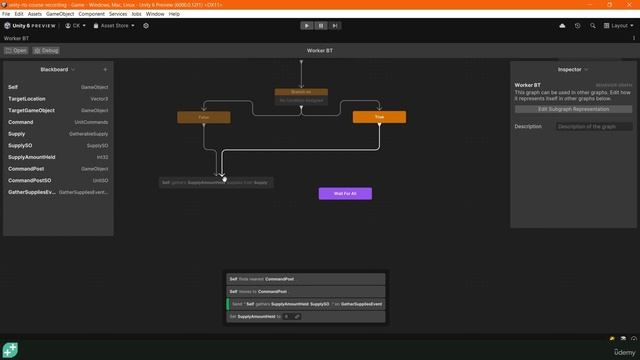Select the GatherSuppliesEv... blackboard variable
The width and height of the screenshot is (640, 360).
click(58, 192)
